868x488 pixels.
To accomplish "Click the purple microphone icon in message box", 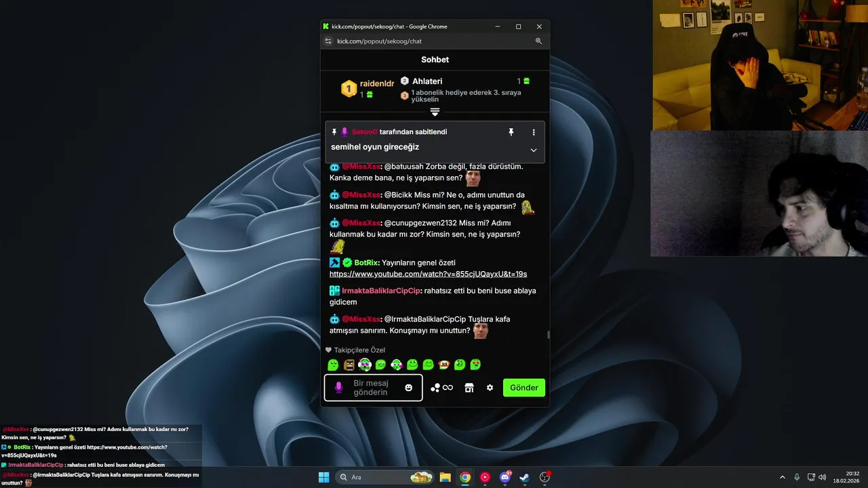I will [x=338, y=388].
